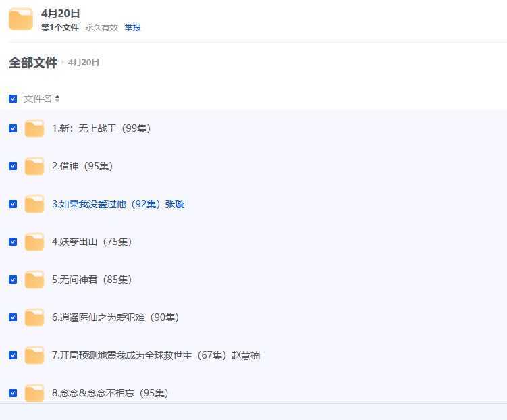507x420 pixels.
Task: Uncheck the 4.妖孽出山 row checkbox
Action: (x=13, y=242)
